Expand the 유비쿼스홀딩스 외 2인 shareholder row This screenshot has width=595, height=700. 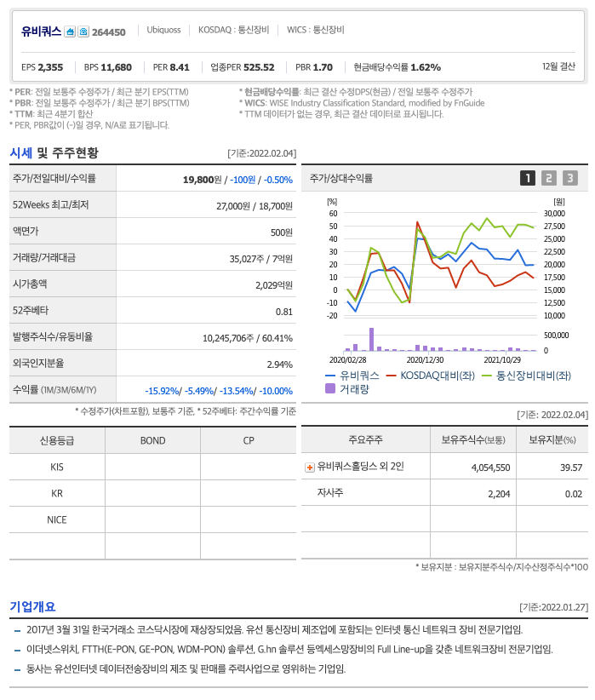click(309, 468)
